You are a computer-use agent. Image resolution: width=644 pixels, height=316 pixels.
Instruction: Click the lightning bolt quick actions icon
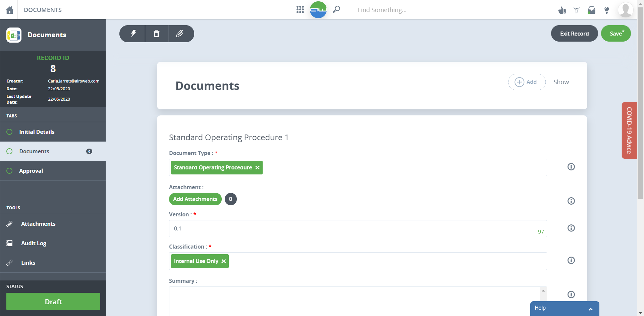point(133,34)
